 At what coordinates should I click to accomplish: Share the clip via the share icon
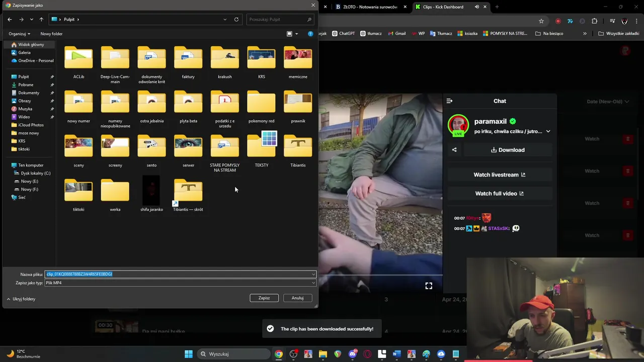[454, 150]
